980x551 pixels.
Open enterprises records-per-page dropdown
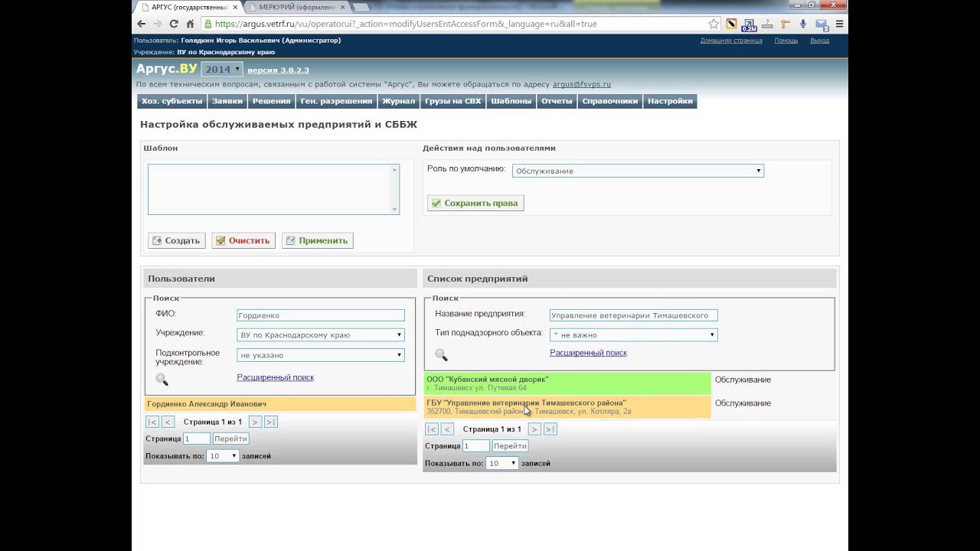tap(502, 463)
